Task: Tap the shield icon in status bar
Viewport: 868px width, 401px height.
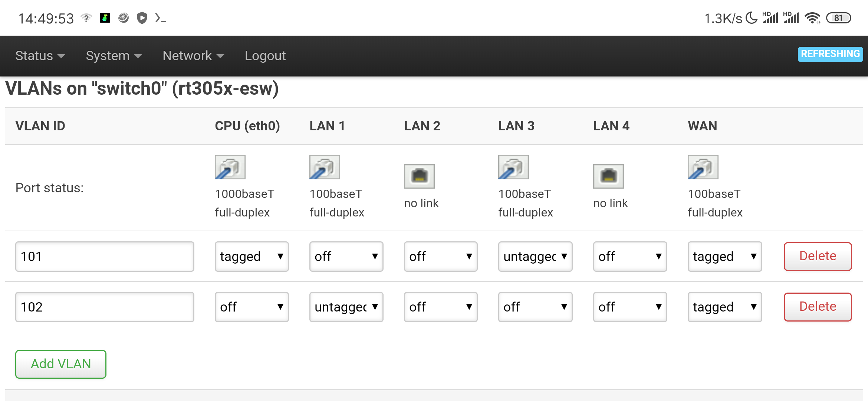Action: [x=142, y=17]
